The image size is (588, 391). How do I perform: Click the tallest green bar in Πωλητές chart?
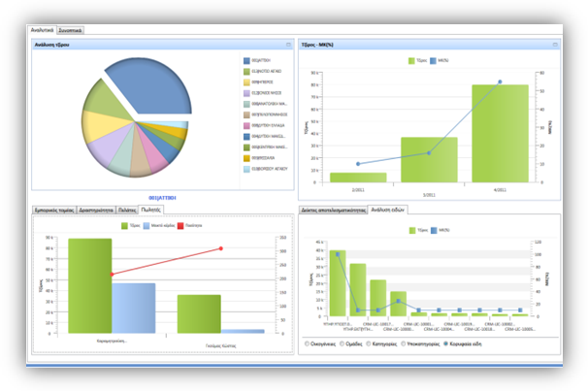(x=90, y=286)
